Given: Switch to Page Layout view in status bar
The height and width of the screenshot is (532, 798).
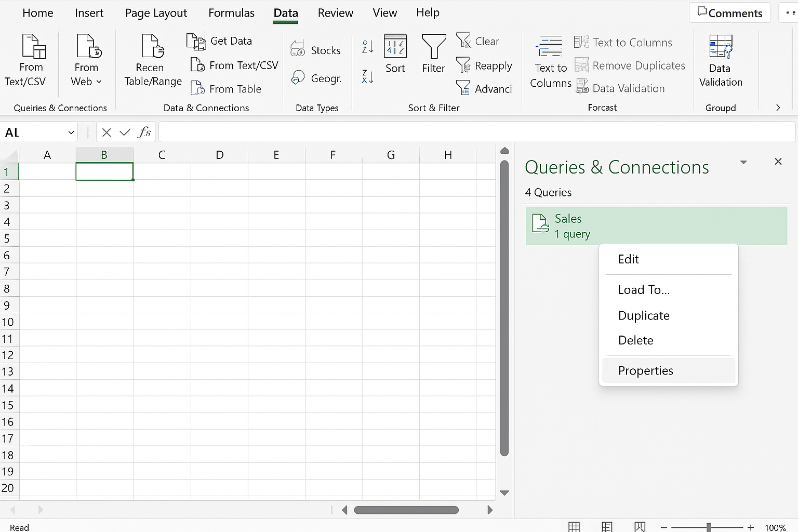Looking at the screenshot, I should coord(607,527).
